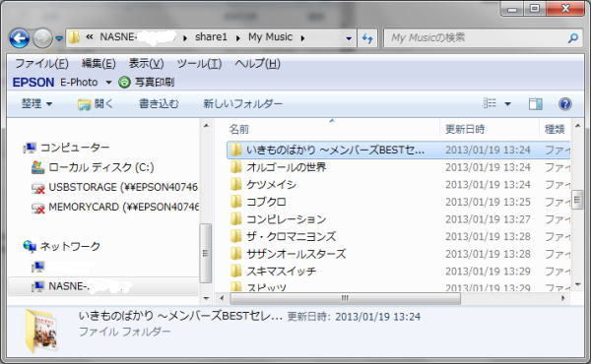
Task: Select the ザ・クロマニヨンズ folder name
Action: (x=291, y=236)
